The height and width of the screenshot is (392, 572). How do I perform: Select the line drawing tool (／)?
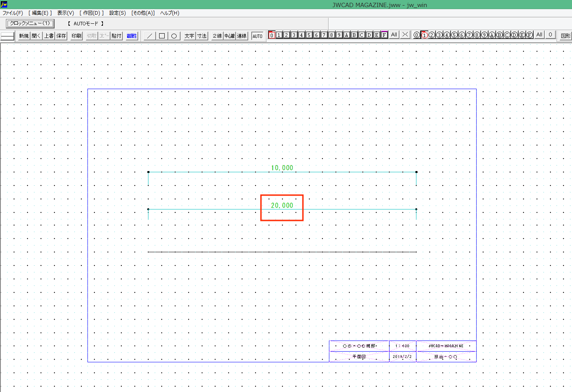149,36
